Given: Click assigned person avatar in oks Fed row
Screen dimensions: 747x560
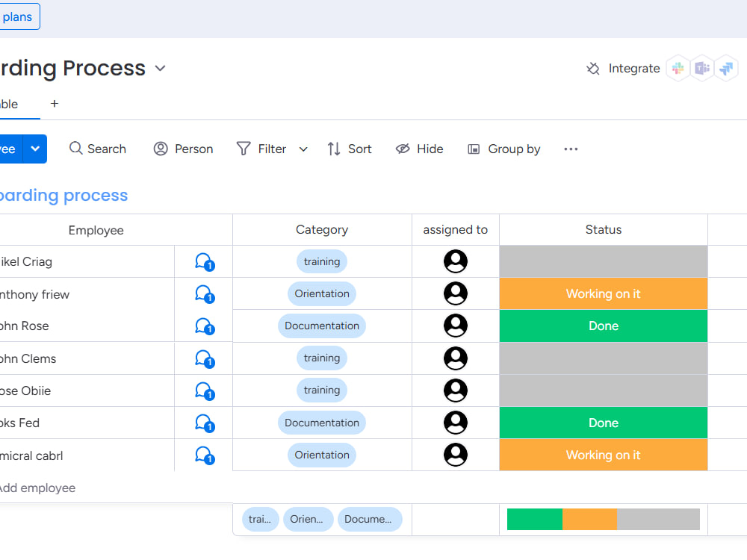Looking at the screenshot, I should [x=456, y=423].
